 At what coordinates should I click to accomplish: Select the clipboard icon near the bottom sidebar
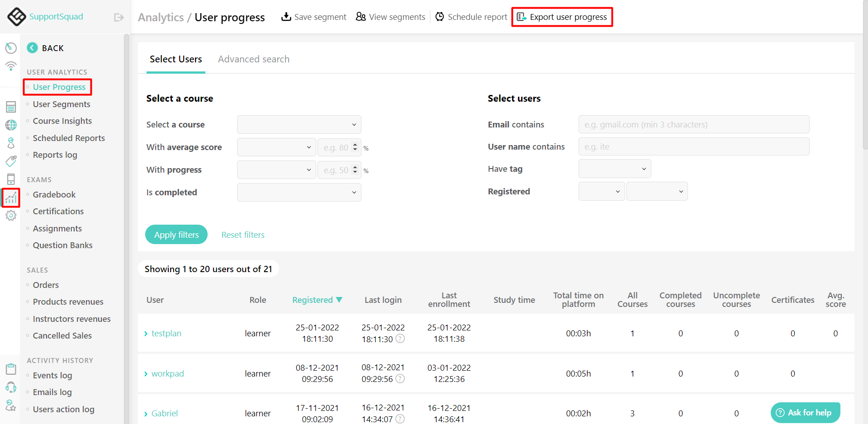coord(11,369)
